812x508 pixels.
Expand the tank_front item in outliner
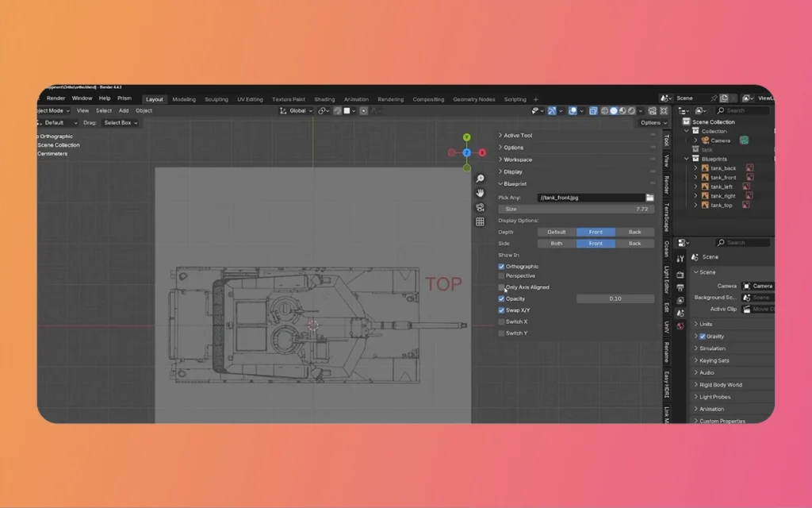pos(695,177)
